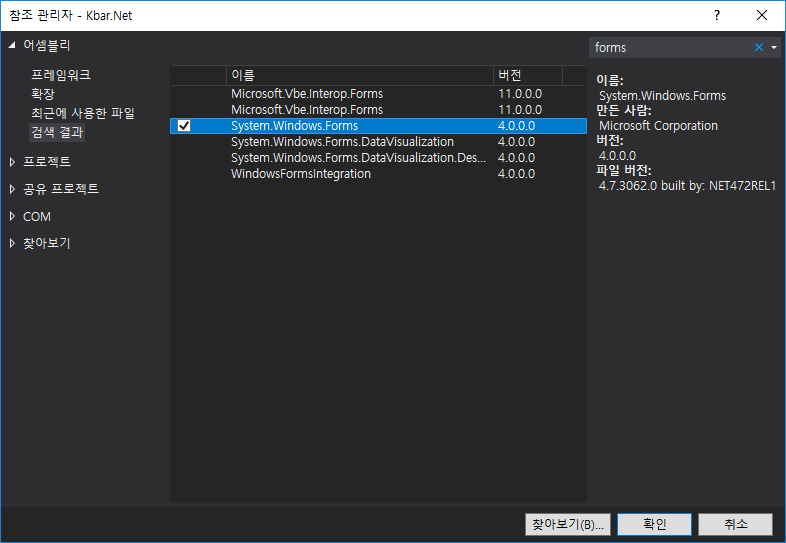Select the WindowsFormsIntegration row

[x=378, y=174]
